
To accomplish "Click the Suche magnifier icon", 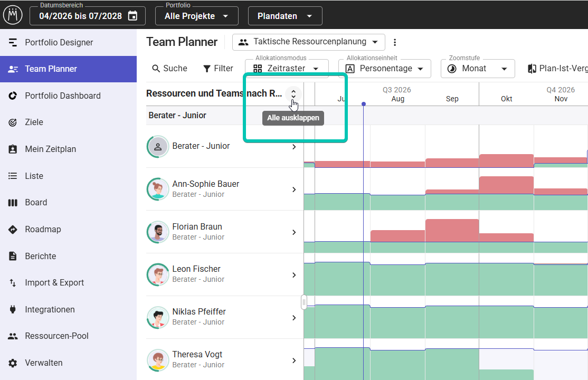I will click(156, 68).
